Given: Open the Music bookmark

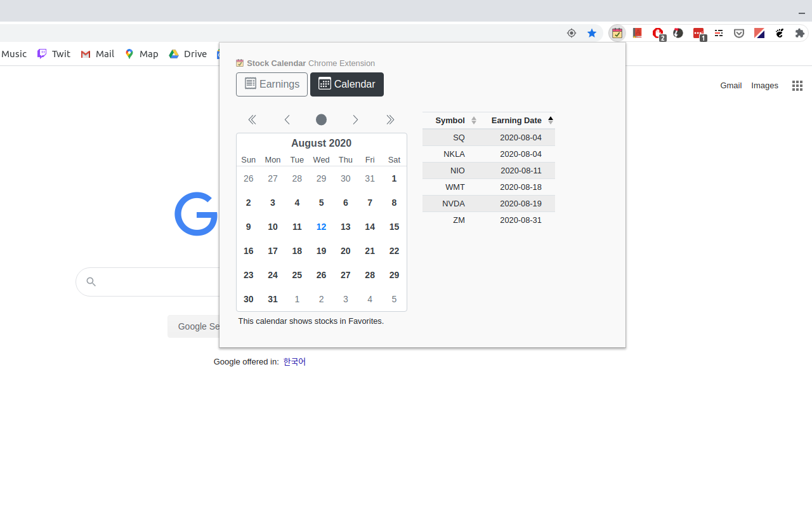Looking at the screenshot, I should point(14,54).
